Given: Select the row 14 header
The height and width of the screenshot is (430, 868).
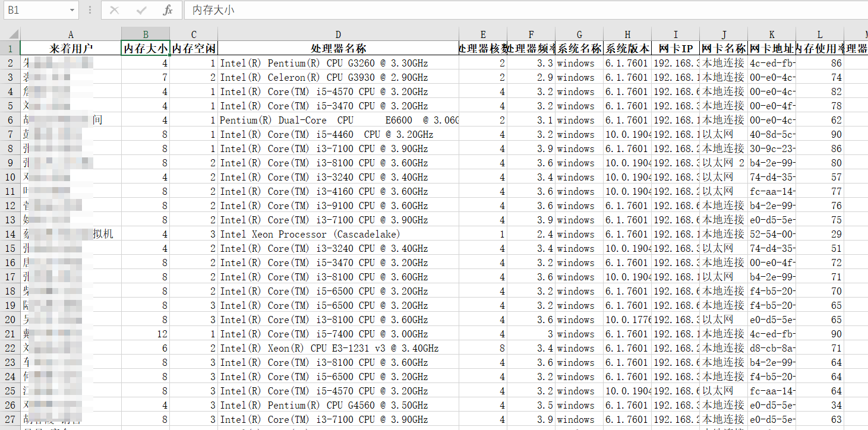Looking at the screenshot, I should (10, 234).
